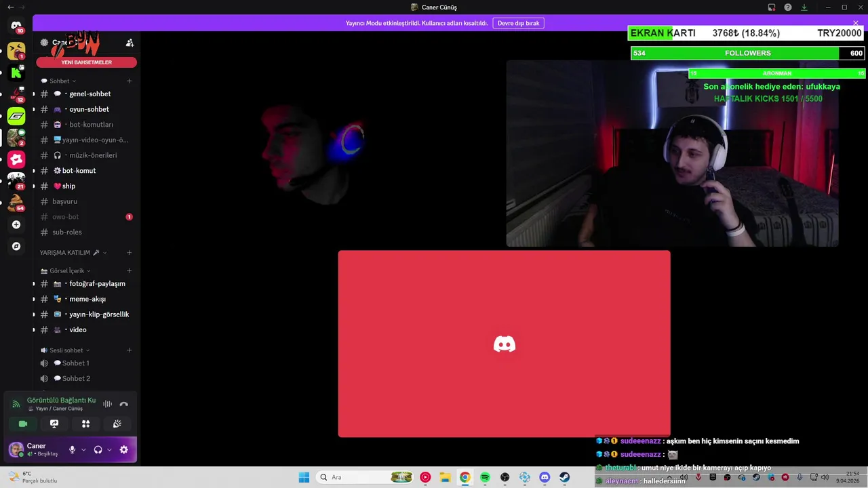Join Sohbet 1 voice channel
The height and width of the screenshot is (488, 868).
click(87, 363)
